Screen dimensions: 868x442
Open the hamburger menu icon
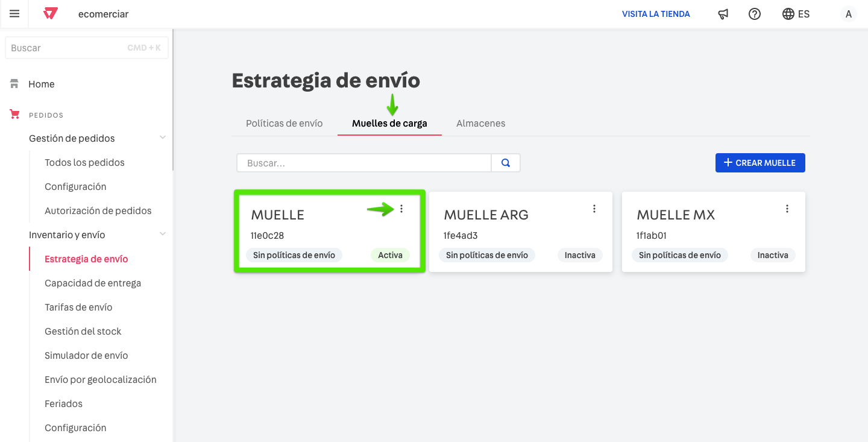(x=14, y=14)
